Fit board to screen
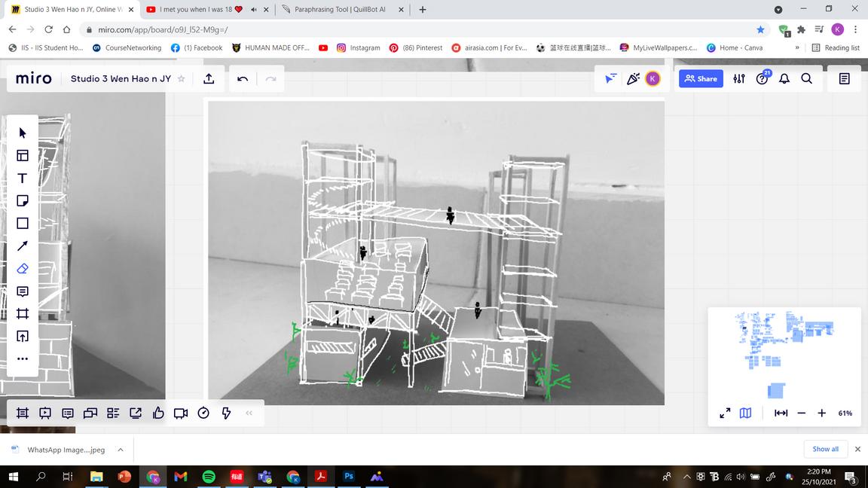The height and width of the screenshot is (488, 868). pos(781,413)
